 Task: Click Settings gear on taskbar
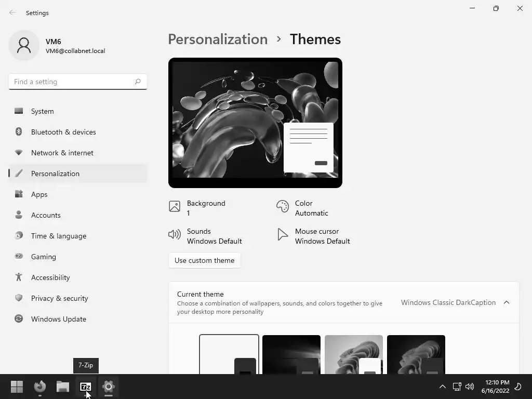[x=108, y=387]
